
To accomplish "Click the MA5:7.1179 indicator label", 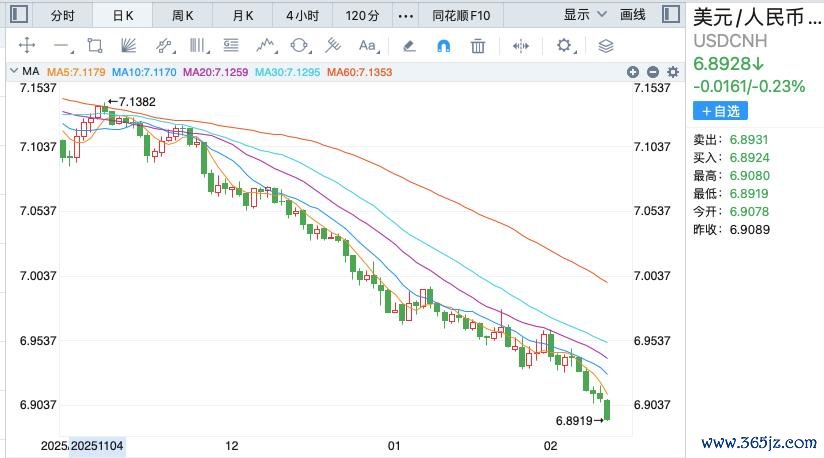I will pos(76,72).
